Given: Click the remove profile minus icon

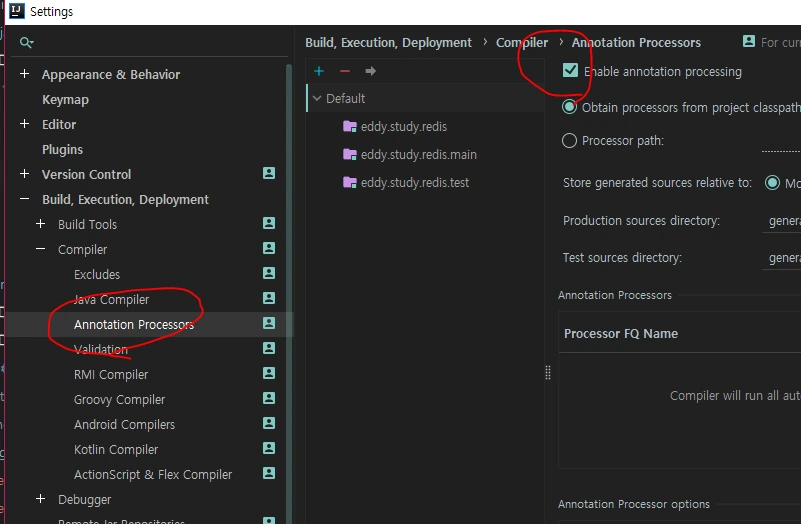Looking at the screenshot, I should pyautogui.click(x=345, y=71).
